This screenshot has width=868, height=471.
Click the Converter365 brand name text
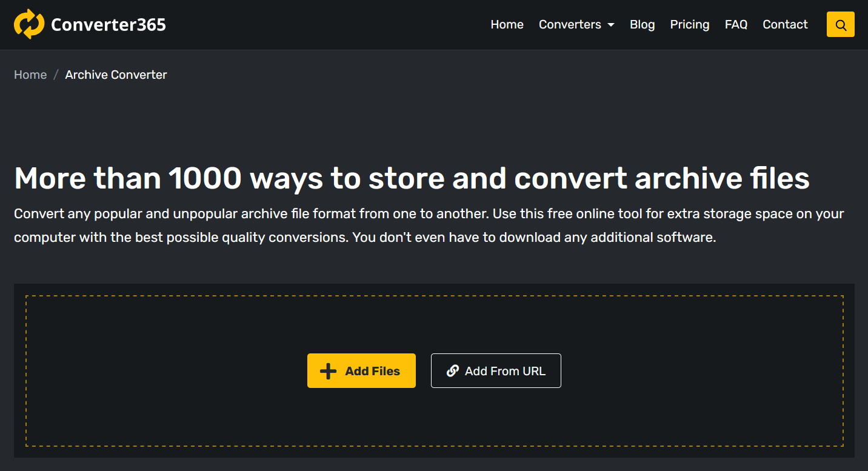pos(109,25)
